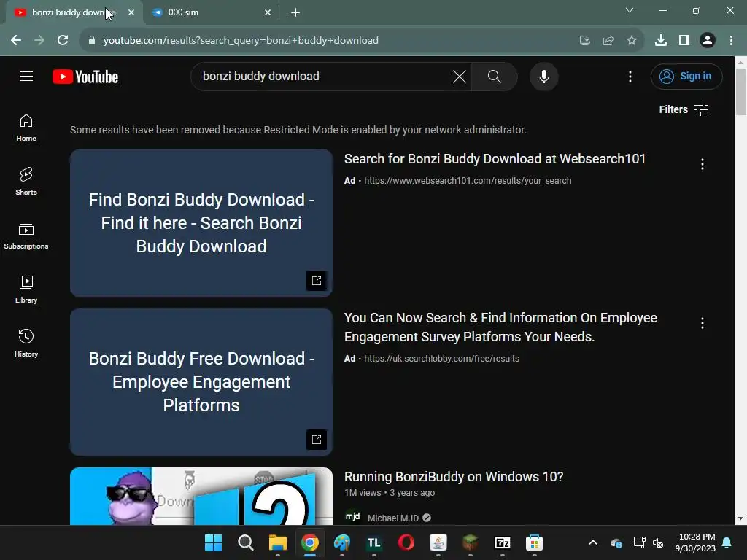Open History in the sidebar
Viewport: 747px width, 560px height.
[26, 343]
